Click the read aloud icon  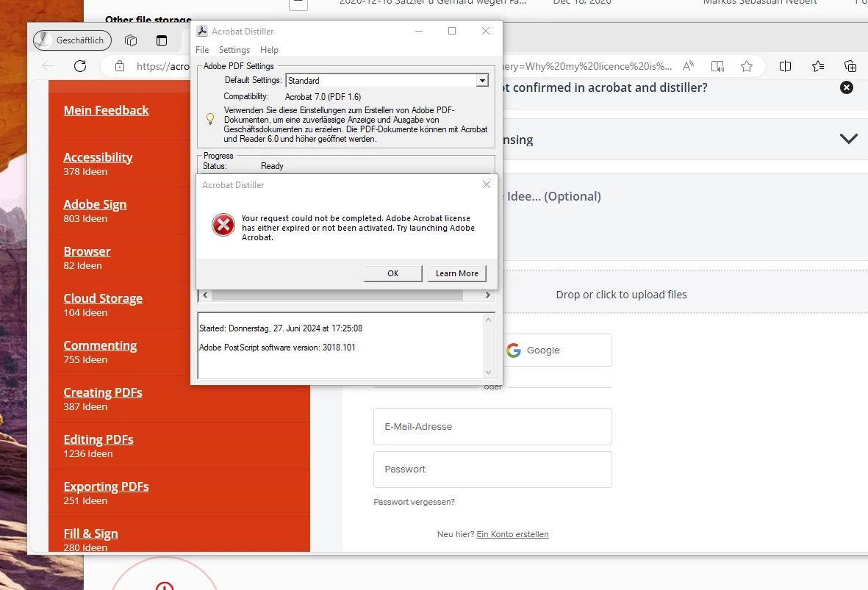click(x=688, y=66)
